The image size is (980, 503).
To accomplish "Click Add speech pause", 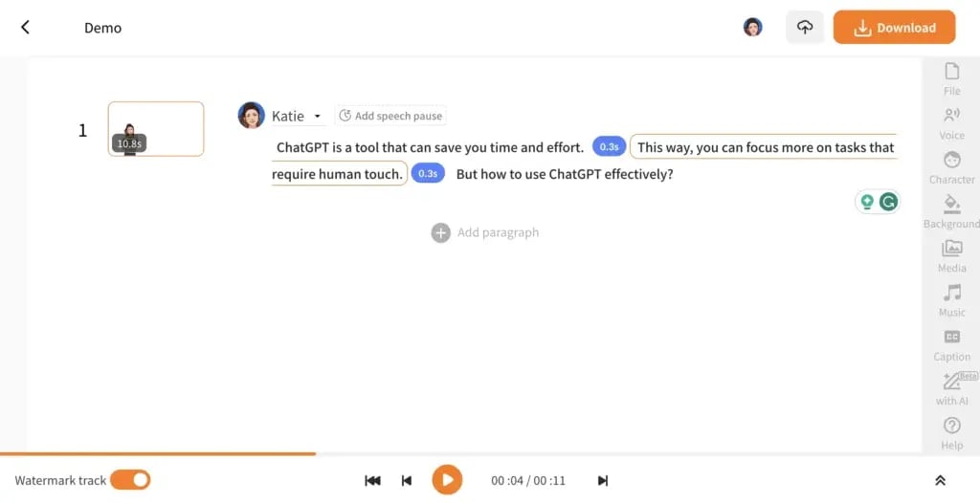I will click(390, 116).
